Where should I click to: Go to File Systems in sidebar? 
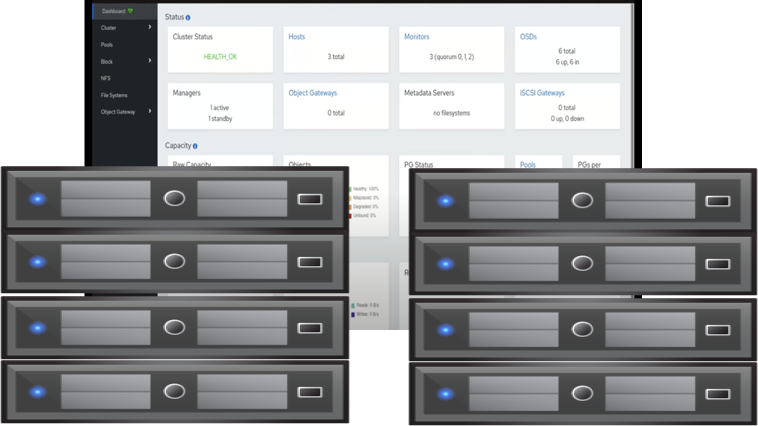[114, 95]
